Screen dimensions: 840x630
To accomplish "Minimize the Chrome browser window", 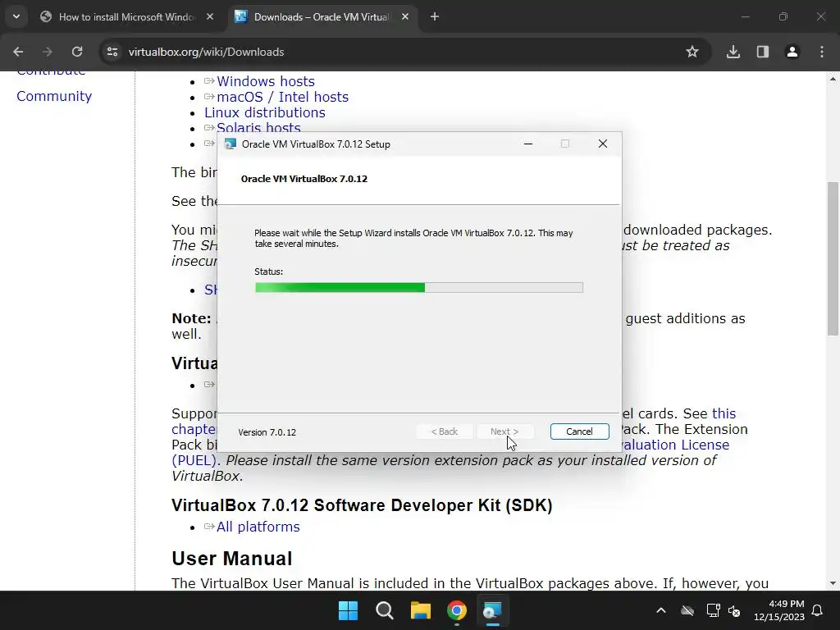I will (745, 16).
